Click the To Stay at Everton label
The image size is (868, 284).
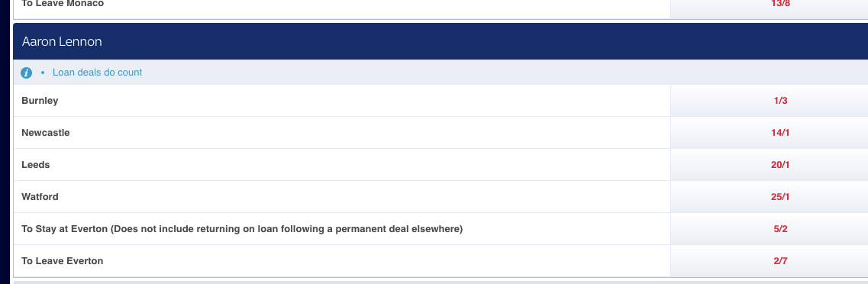(x=242, y=229)
